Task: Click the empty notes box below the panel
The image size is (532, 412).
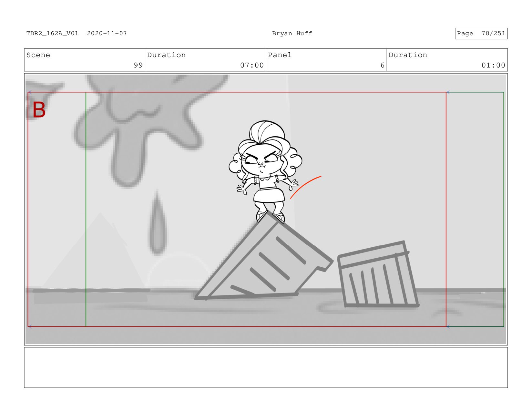Action: coord(266,367)
